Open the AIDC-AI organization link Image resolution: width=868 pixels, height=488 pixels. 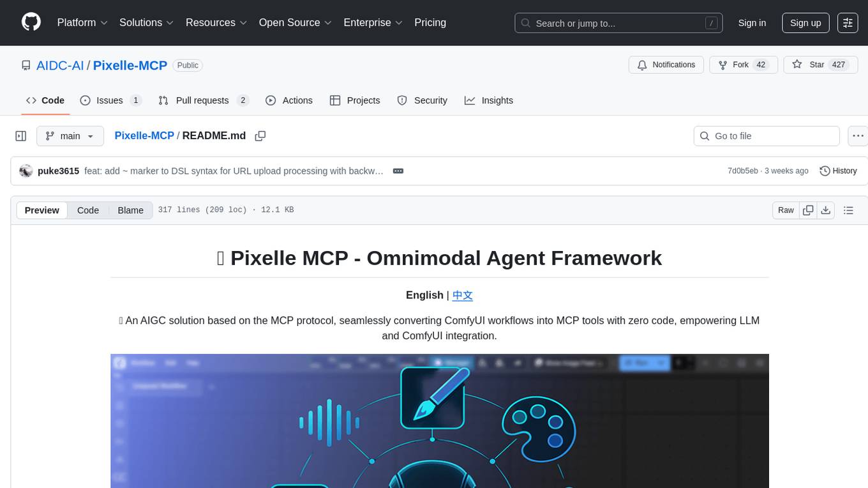point(60,65)
